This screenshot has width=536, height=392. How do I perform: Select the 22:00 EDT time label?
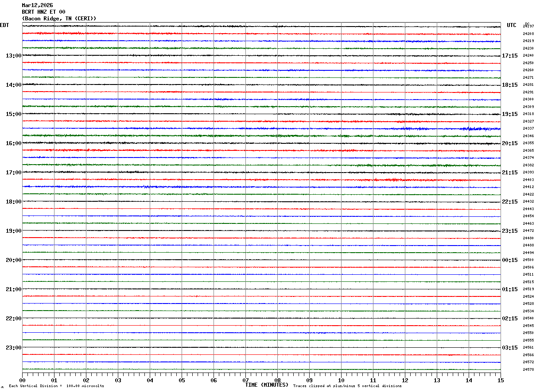(x=14, y=319)
